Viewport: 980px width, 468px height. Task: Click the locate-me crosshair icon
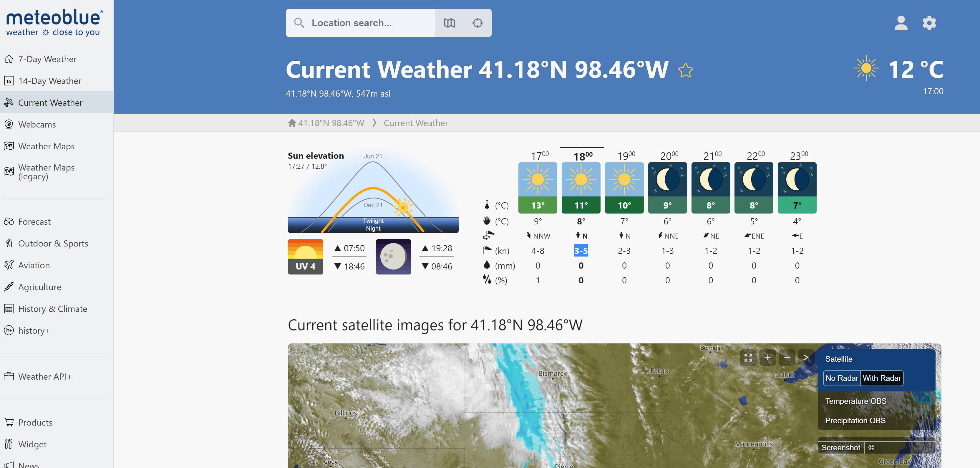coord(477,23)
